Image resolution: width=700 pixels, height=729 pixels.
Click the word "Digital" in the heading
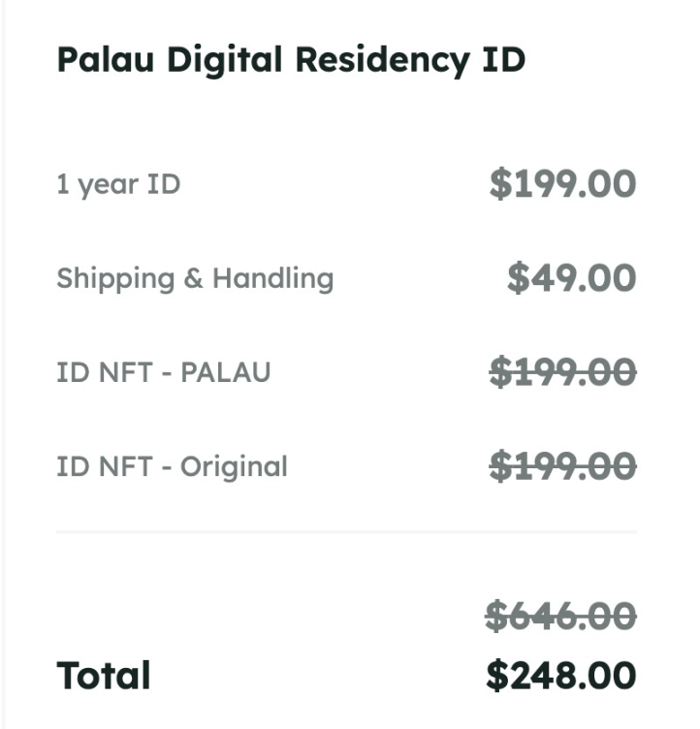226,59
